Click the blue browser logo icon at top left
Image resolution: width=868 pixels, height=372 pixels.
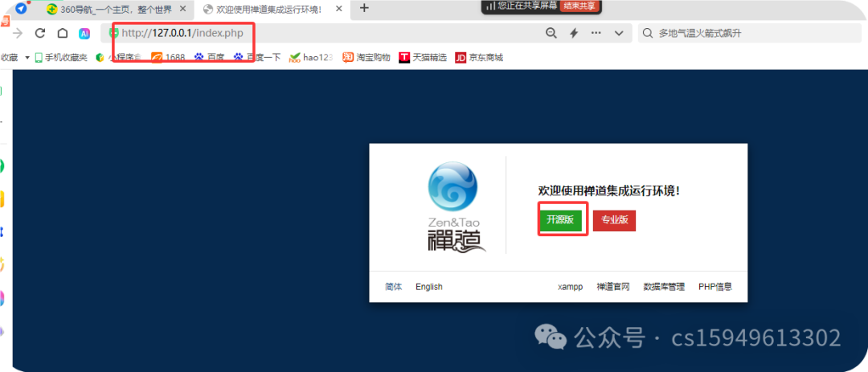20,9
